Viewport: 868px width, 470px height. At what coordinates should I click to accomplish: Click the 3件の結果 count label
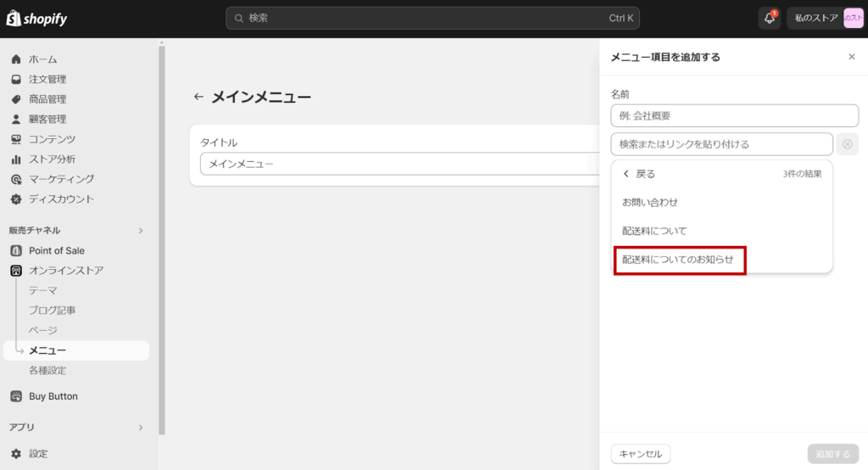(x=802, y=174)
